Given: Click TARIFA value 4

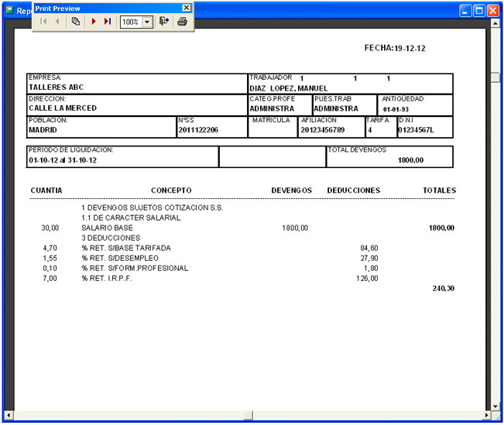Looking at the screenshot, I should pos(370,130).
